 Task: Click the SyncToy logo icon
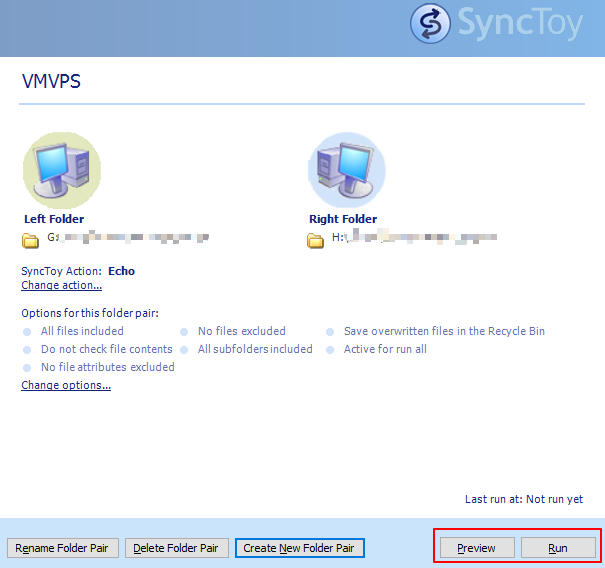pos(430,23)
